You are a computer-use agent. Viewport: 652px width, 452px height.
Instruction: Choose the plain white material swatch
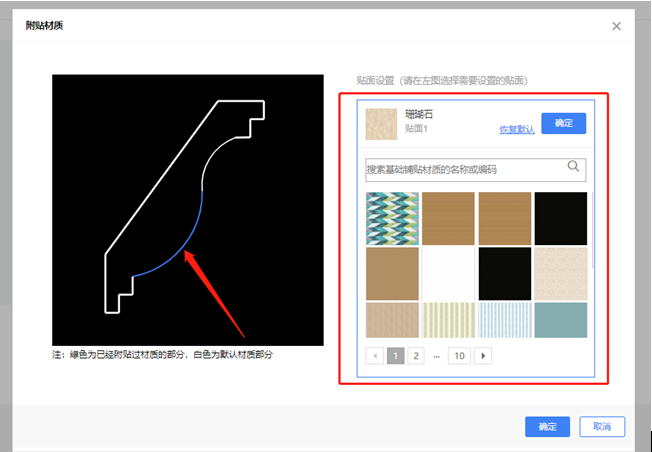(448, 272)
